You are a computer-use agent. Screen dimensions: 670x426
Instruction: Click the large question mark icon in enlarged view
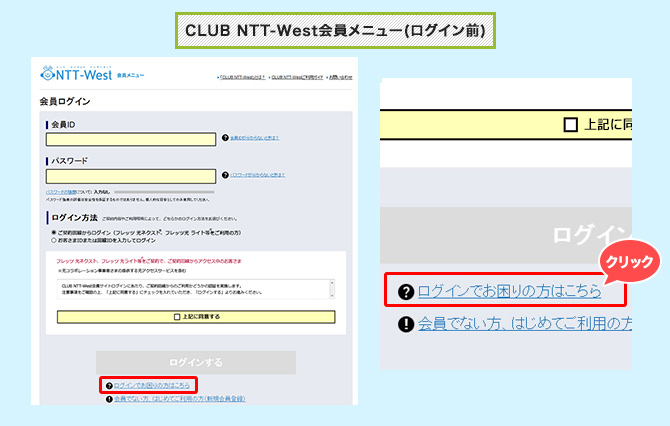[x=406, y=292]
